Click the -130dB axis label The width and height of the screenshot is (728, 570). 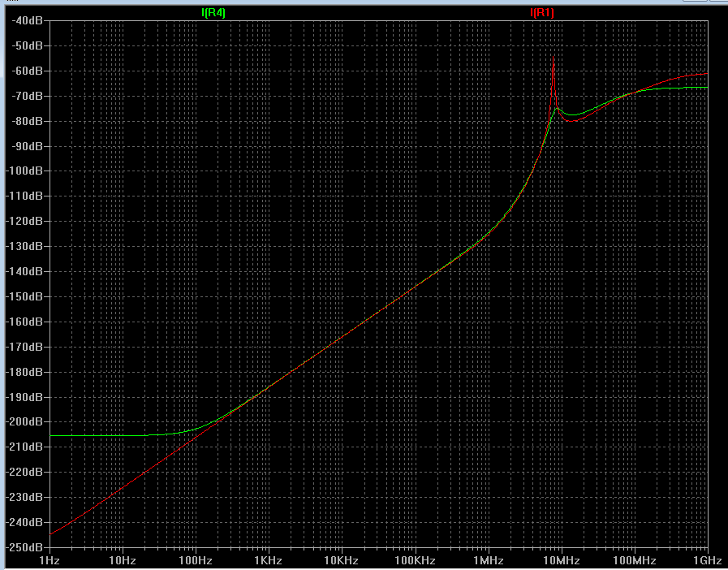click(24, 246)
